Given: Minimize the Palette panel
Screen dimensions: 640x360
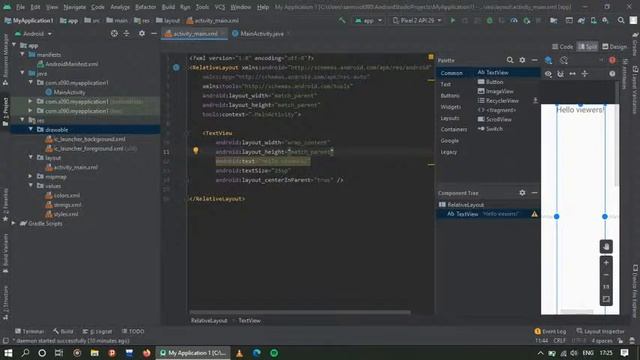Looking at the screenshot, I should pyautogui.click(x=534, y=60).
